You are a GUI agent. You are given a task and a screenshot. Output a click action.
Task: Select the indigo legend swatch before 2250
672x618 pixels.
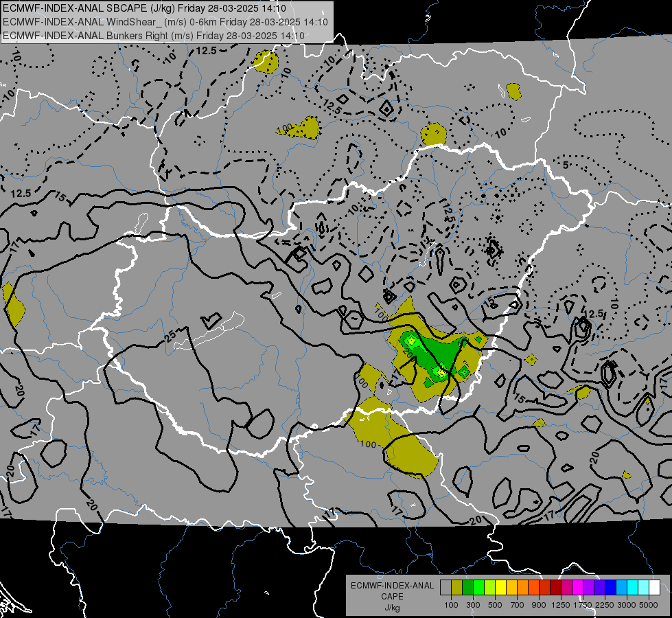pyautogui.click(x=599, y=587)
